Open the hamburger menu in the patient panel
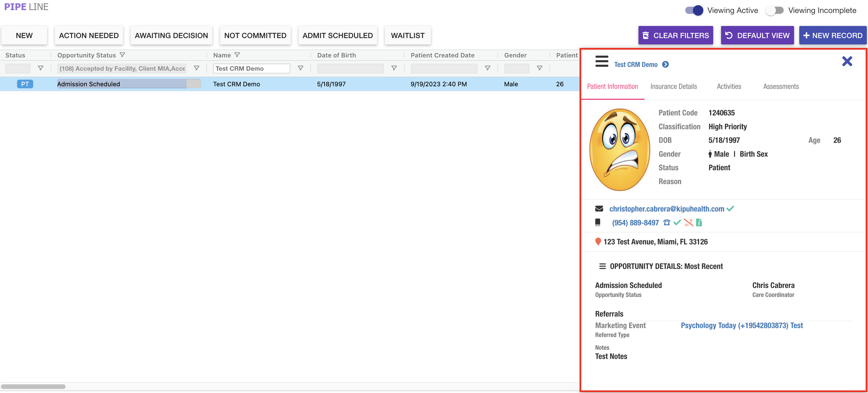868x393 pixels. pos(601,62)
